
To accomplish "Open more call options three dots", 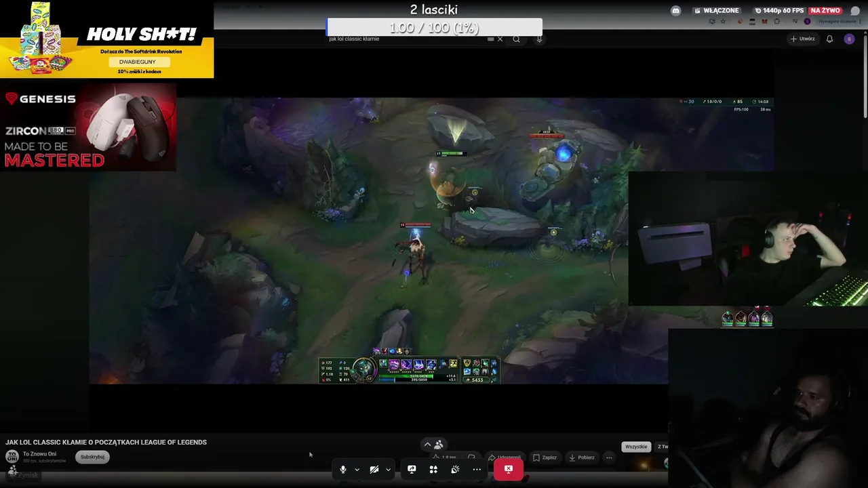I will point(477,469).
